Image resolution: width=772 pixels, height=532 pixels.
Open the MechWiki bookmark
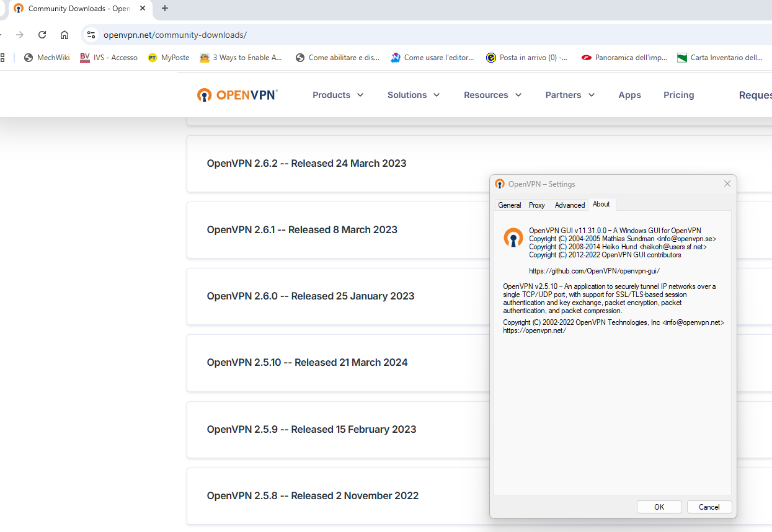coord(47,58)
